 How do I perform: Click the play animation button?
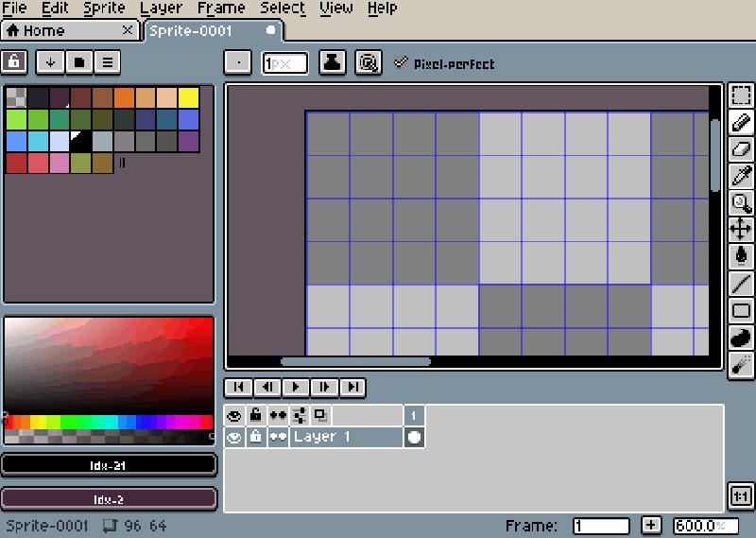(296, 387)
